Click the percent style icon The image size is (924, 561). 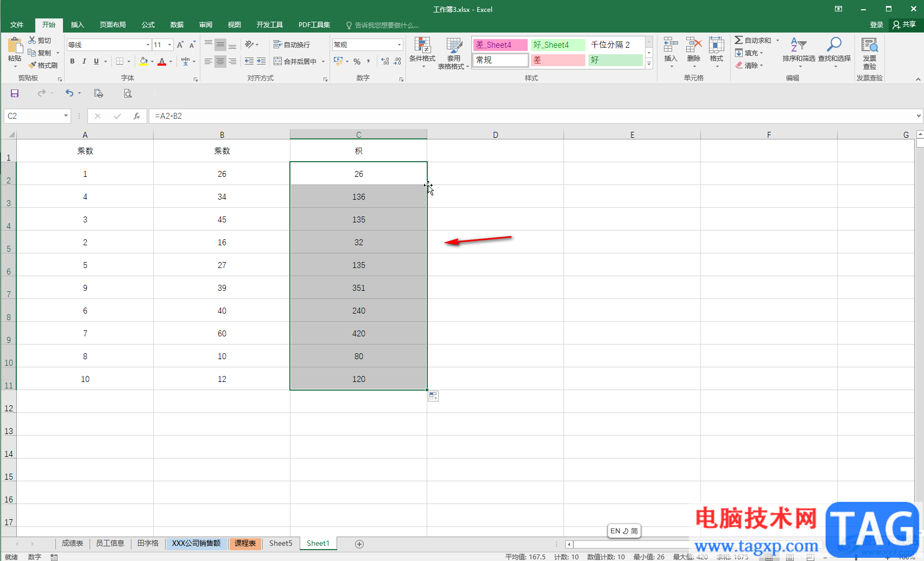tap(357, 61)
